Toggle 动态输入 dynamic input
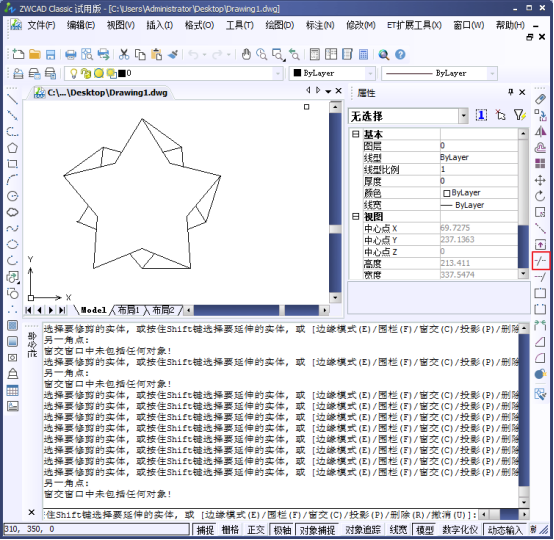This screenshot has height=540, width=554. tap(505, 530)
